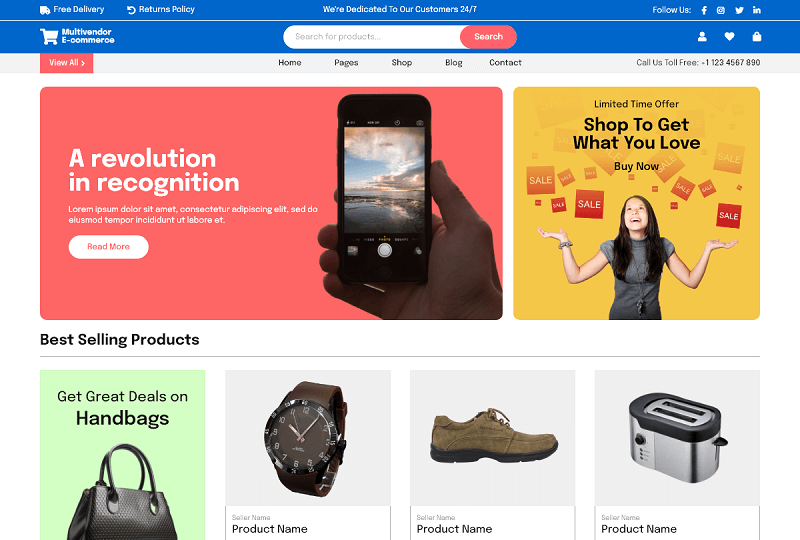The height and width of the screenshot is (540, 800).
Task: Open the Pages menu item
Action: [346, 63]
